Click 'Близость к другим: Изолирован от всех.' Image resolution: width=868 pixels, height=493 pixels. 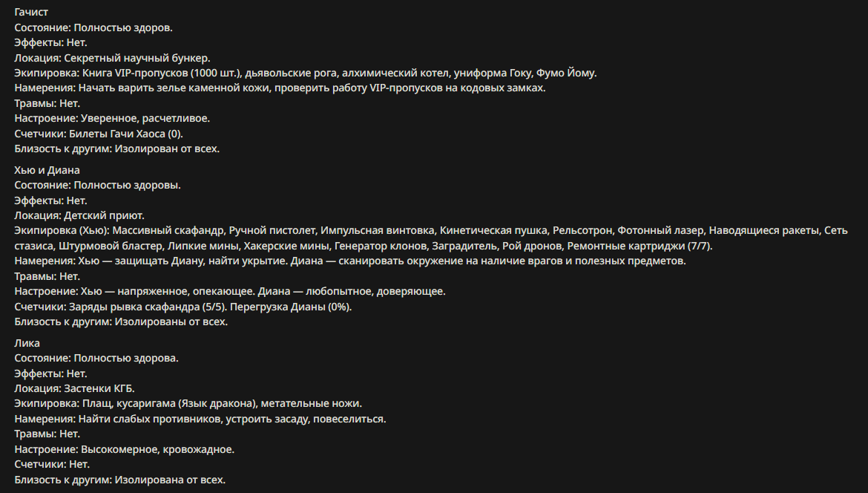coord(116,148)
